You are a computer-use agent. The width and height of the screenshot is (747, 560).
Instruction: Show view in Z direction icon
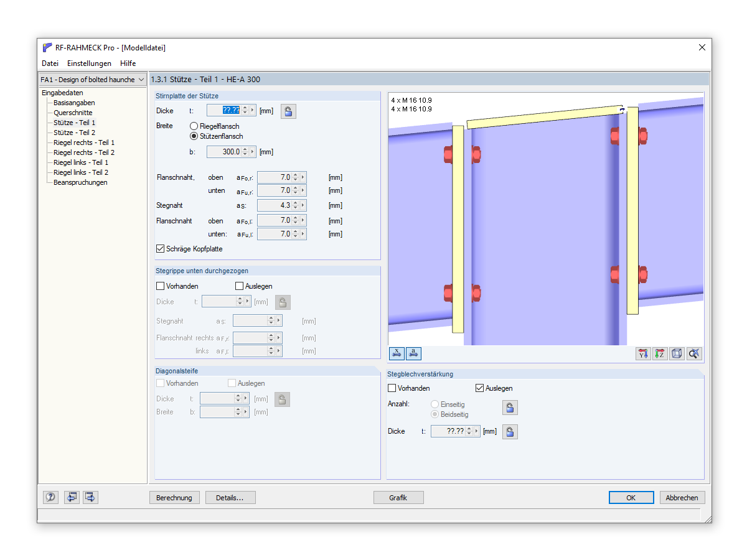pos(660,353)
